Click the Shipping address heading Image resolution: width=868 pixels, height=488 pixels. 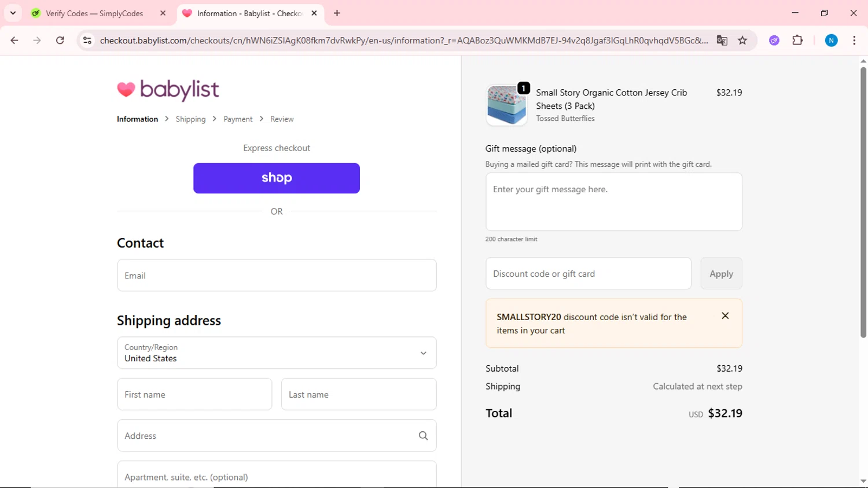(x=169, y=321)
